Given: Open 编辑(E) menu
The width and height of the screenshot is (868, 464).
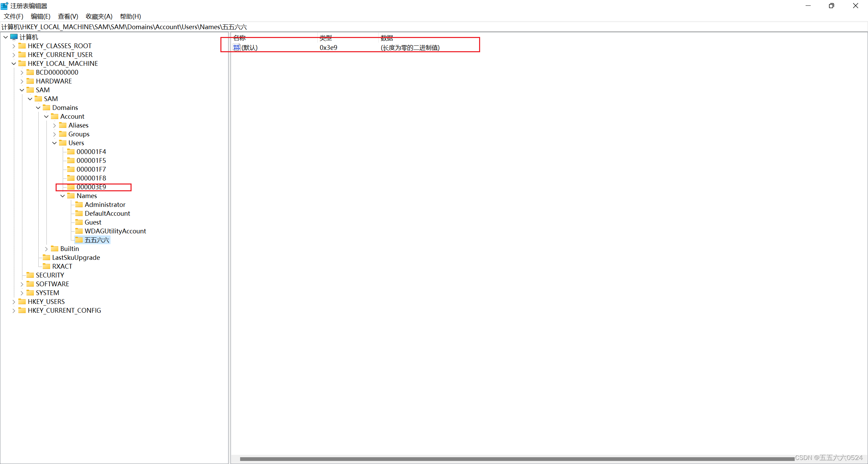Looking at the screenshot, I should tap(37, 16).
